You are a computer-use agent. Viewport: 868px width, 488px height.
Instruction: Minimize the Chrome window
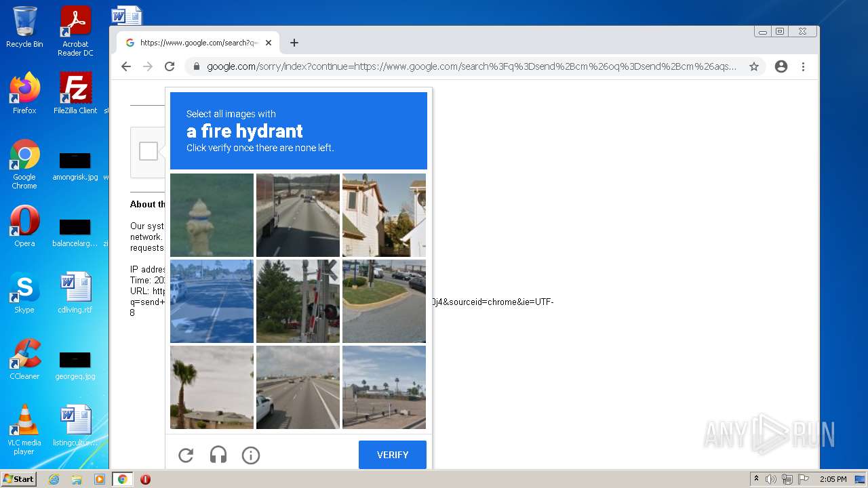(x=763, y=32)
